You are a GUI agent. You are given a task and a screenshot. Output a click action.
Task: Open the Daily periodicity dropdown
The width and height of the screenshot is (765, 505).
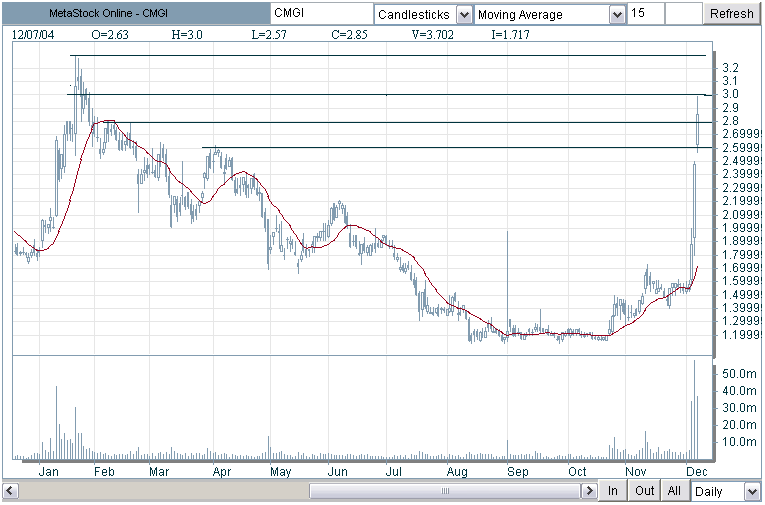pos(751,491)
